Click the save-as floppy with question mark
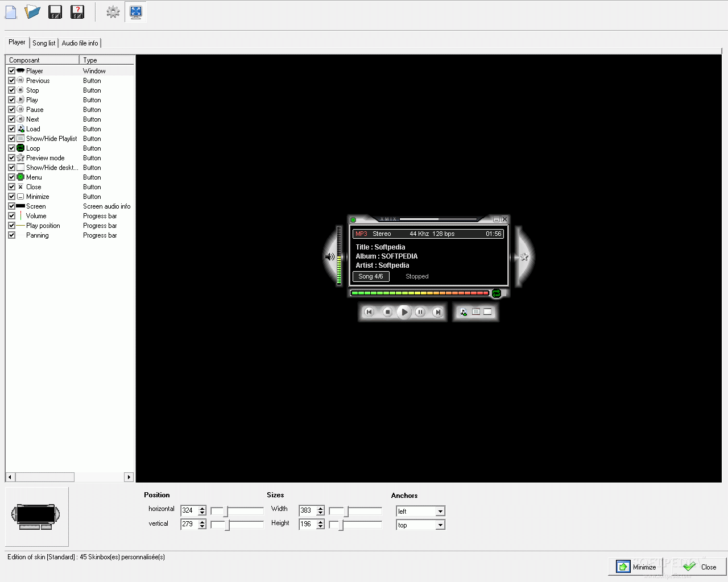The width and height of the screenshot is (728, 582). (77, 12)
